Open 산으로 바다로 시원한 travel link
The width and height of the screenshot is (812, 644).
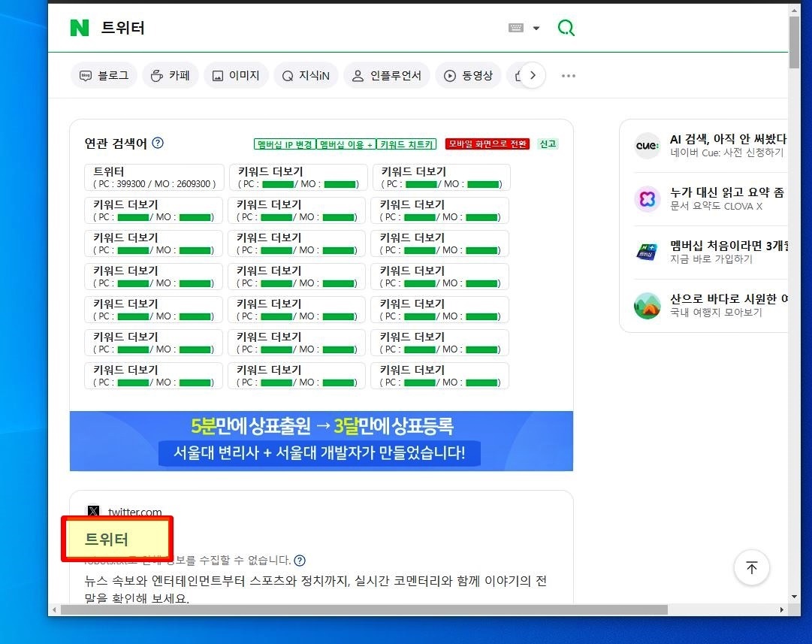tap(729, 298)
